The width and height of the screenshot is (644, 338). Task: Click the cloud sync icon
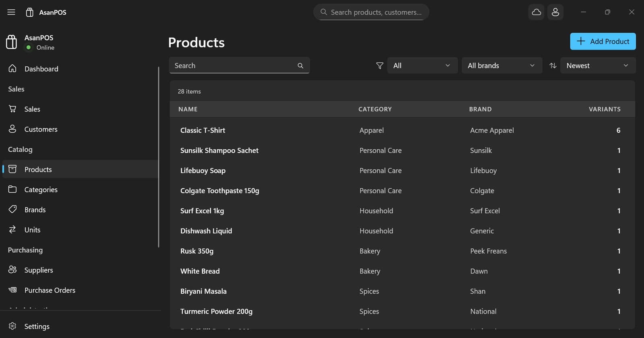(x=536, y=12)
